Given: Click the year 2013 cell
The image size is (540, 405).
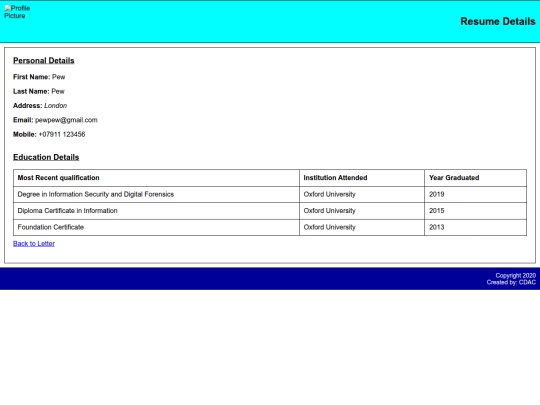Looking at the screenshot, I should 476,227.
